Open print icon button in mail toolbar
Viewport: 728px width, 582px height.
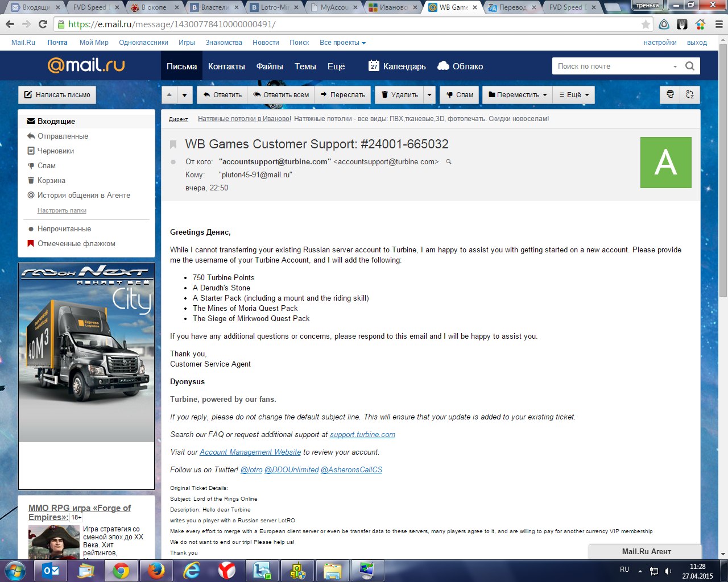[670, 95]
